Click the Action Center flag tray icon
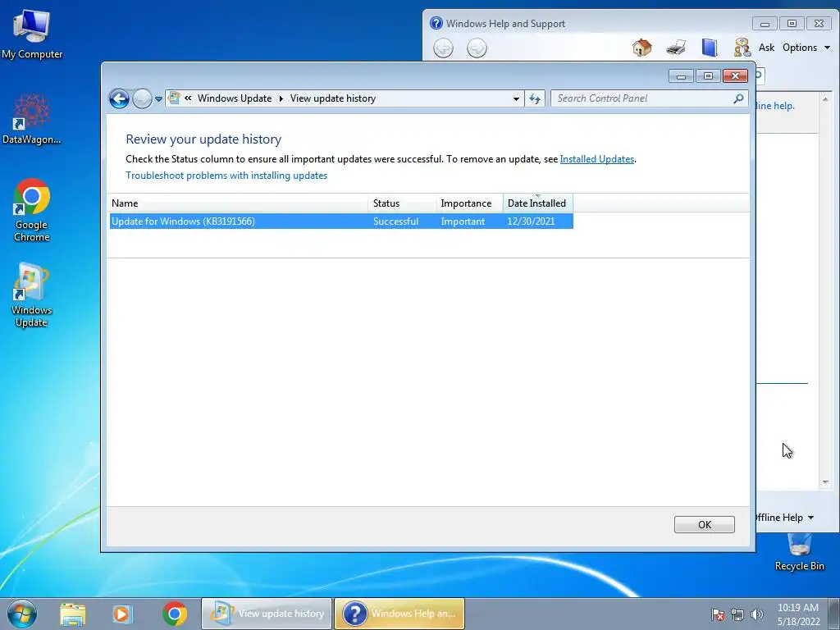840x630 pixels. [718, 614]
